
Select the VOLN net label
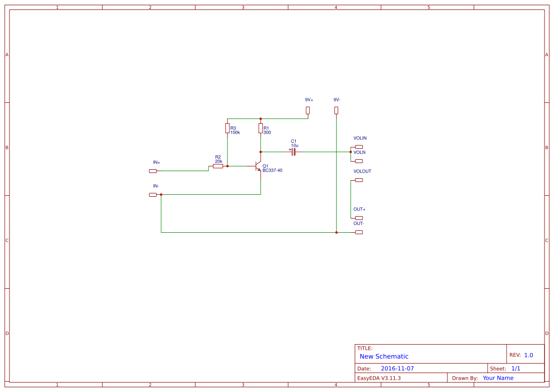tap(359, 152)
